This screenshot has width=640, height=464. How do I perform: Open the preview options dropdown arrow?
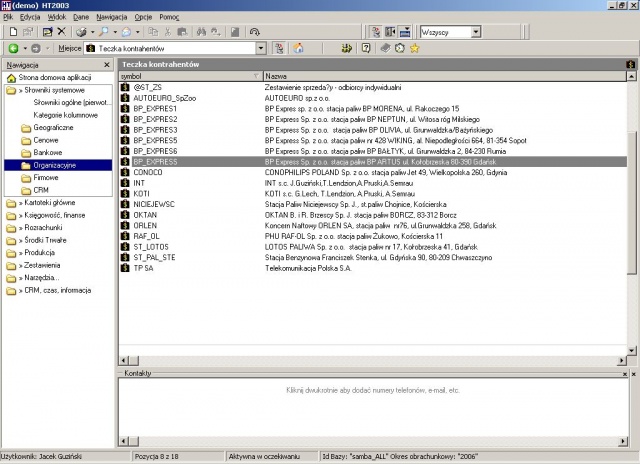coord(115,32)
